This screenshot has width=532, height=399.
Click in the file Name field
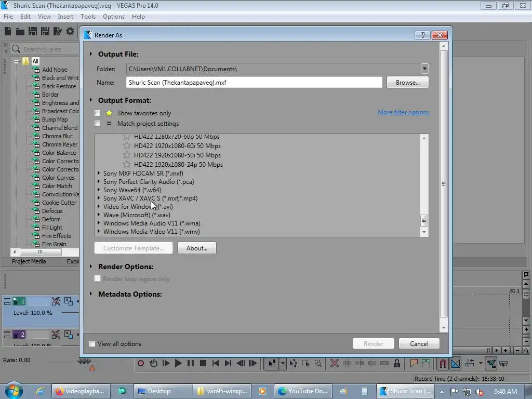coord(254,83)
